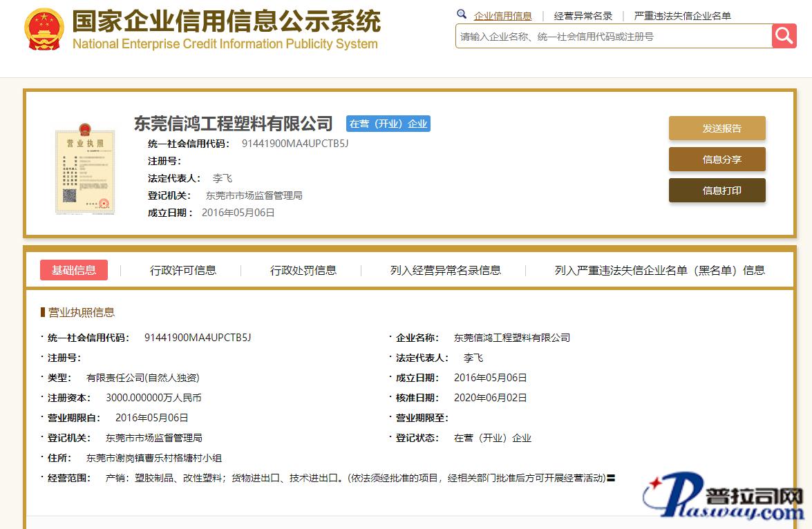The height and width of the screenshot is (529, 812).
Task: Open the 行政处罚信息 tab
Action: (x=303, y=271)
